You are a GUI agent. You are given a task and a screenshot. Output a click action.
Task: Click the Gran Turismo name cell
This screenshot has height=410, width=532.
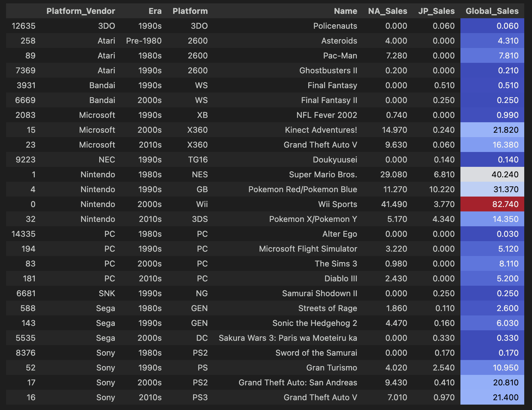[331, 368]
